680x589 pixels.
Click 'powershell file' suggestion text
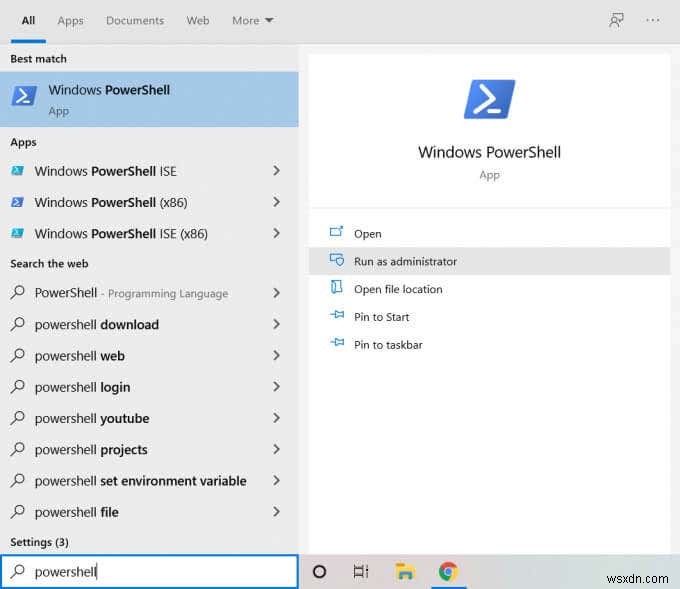(77, 512)
